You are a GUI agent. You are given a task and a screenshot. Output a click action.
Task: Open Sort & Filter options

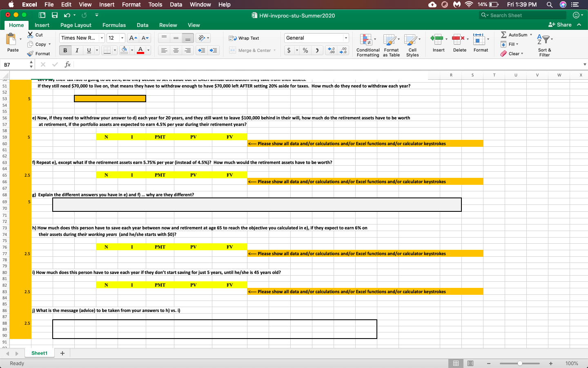(x=544, y=45)
